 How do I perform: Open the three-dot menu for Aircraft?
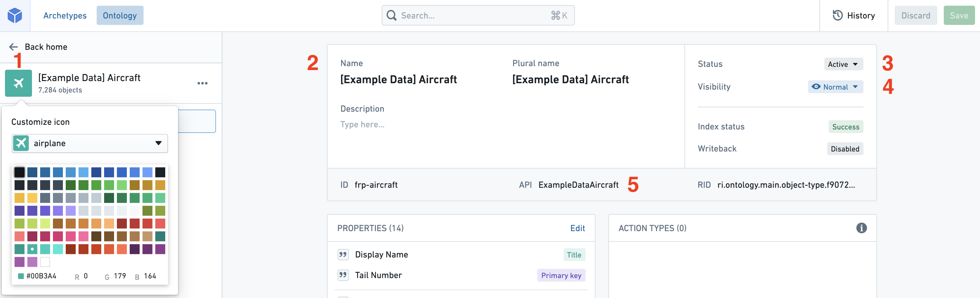203,83
